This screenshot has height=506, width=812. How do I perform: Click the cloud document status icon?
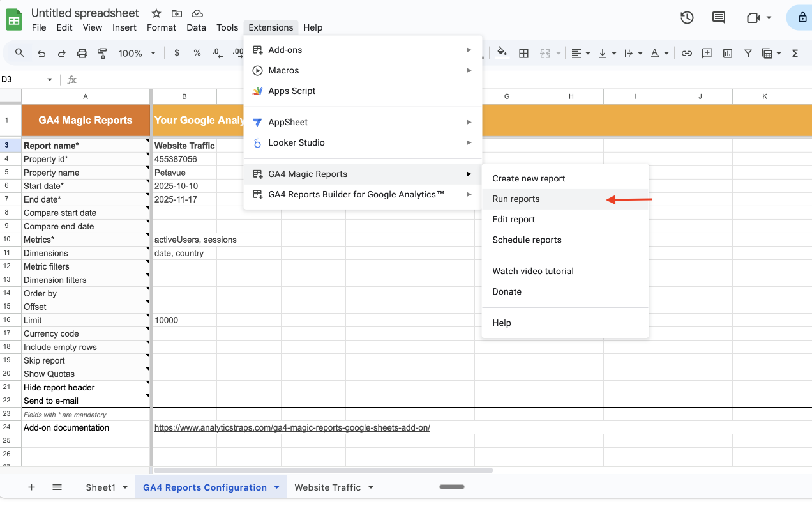197,13
